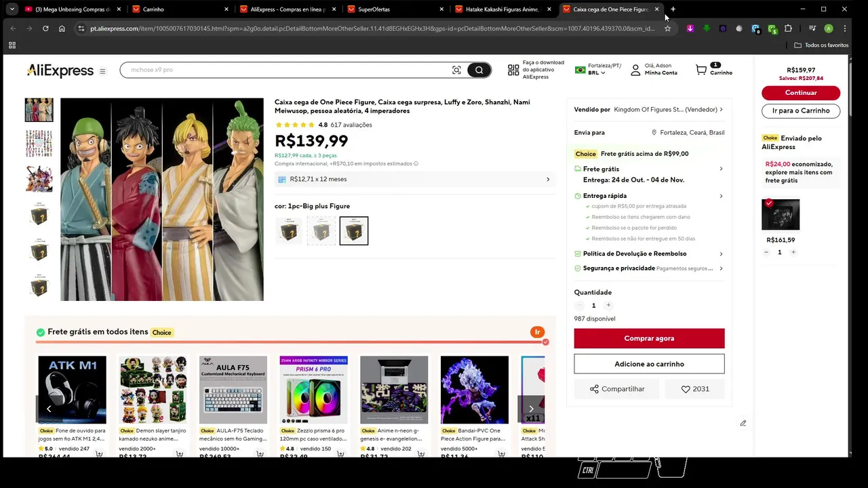Add AULA-F75 keyboard to cart icon
The height and width of the screenshot is (488, 868).
(x=260, y=455)
